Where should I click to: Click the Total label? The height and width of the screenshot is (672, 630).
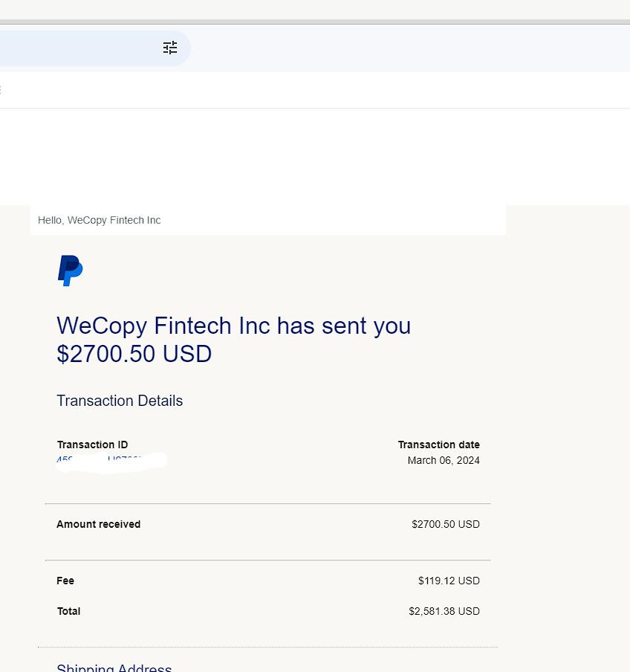(68, 611)
